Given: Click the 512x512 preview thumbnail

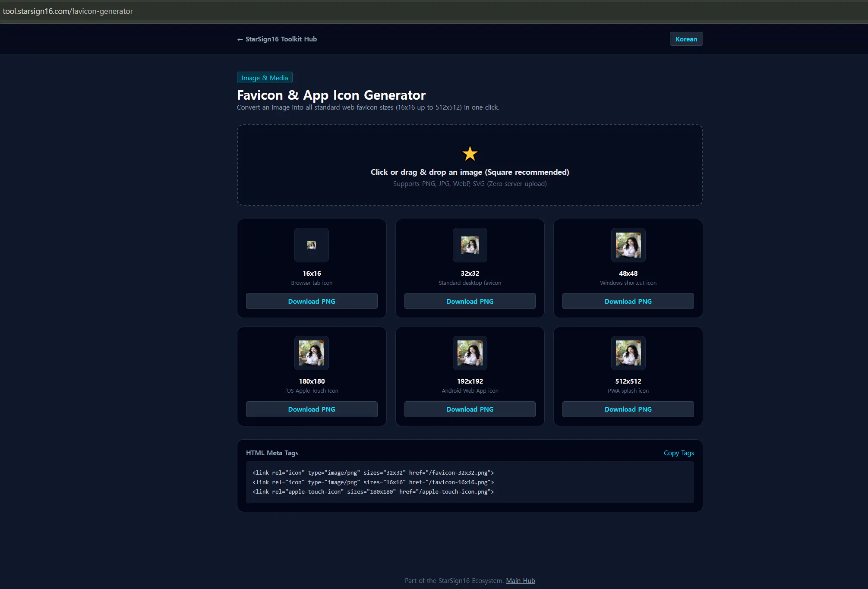Looking at the screenshot, I should (x=628, y=353).
